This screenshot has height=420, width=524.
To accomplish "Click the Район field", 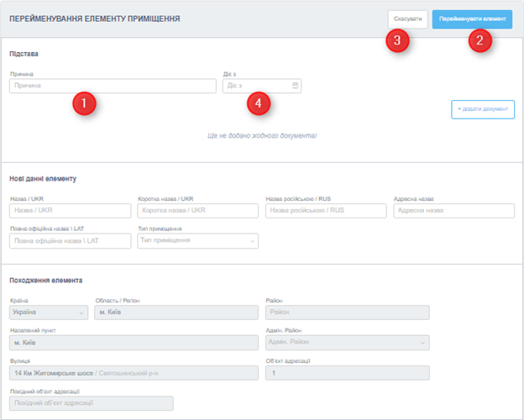I will (x=347, y=312).
